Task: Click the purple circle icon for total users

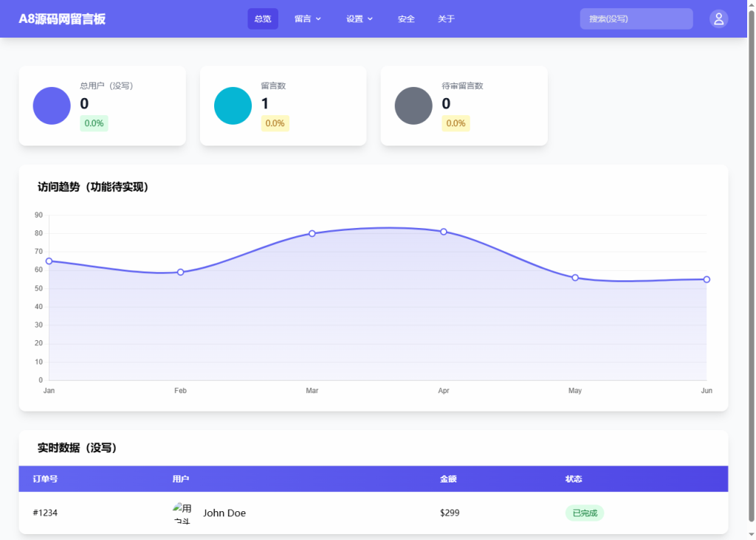Action: [x=52, y=105]
